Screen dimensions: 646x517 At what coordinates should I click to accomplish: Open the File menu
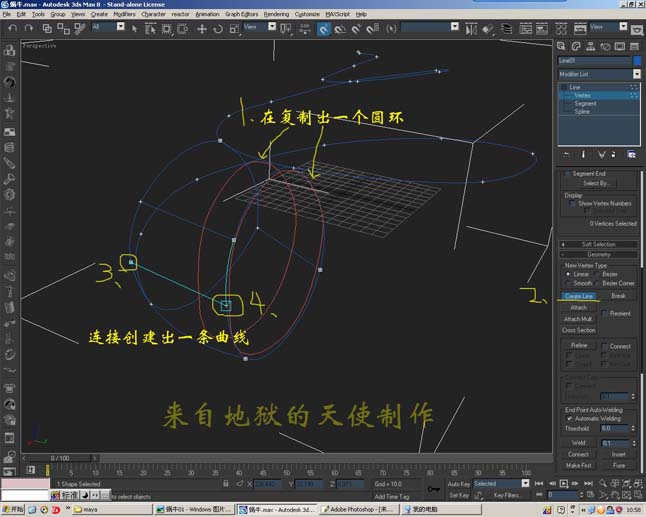coord(7,14)
